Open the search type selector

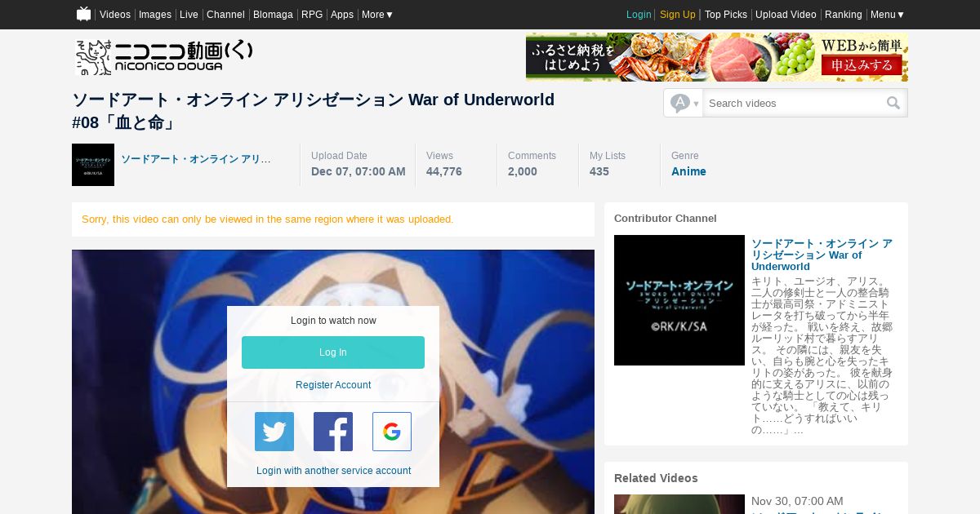684,103
